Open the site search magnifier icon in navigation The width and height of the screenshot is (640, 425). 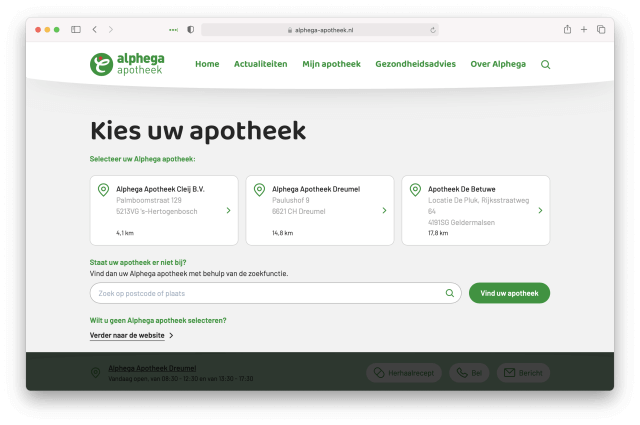point(545,65)
